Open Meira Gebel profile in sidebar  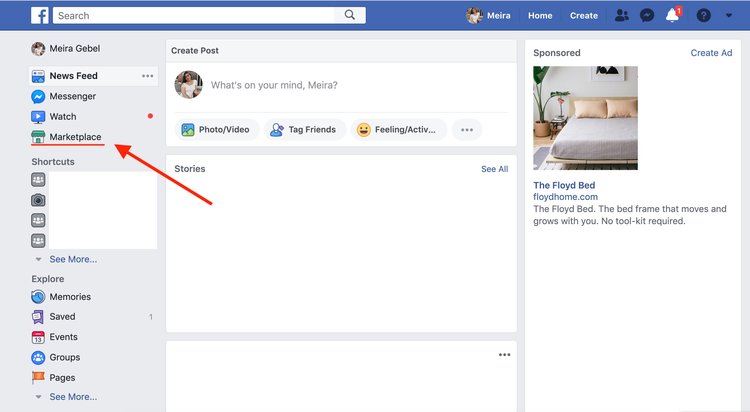75,48
